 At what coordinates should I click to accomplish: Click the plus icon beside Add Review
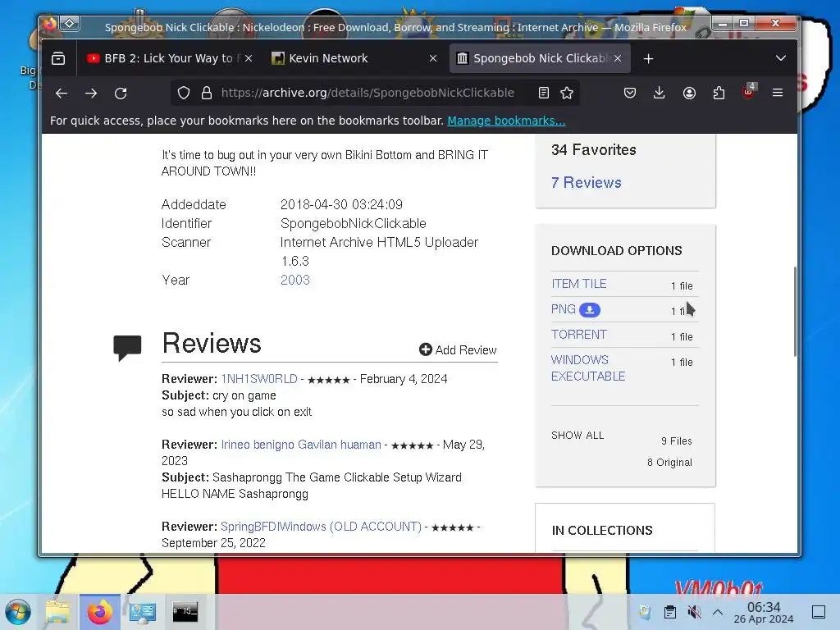426,349
